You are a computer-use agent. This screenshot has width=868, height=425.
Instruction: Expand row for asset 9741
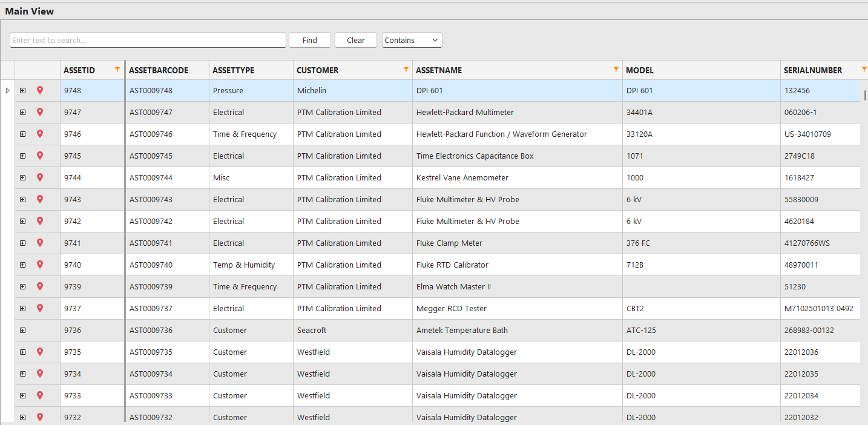coord(22,243)
